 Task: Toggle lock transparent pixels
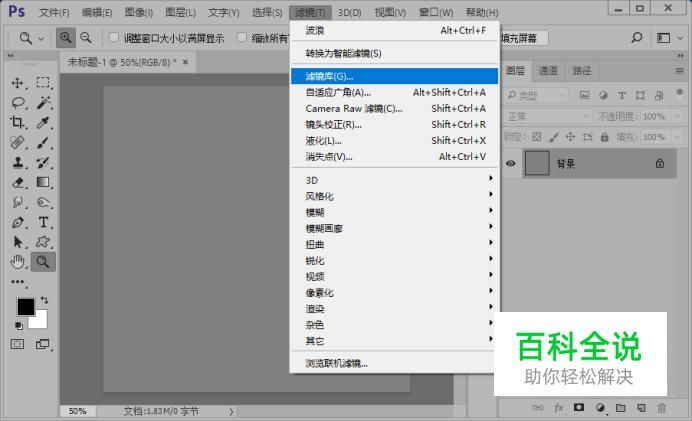point(537,137)
